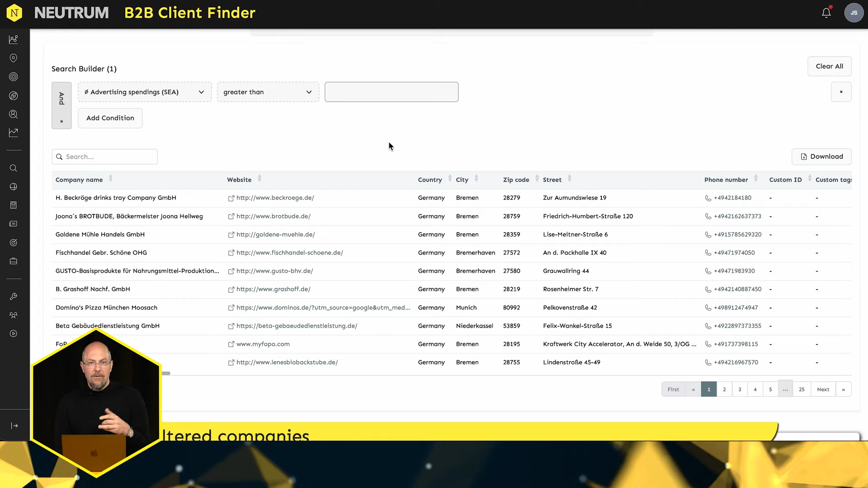This screenshot has width=868, height=488.
Task: Open the globe sidebar icon
Action: point(14,187)
